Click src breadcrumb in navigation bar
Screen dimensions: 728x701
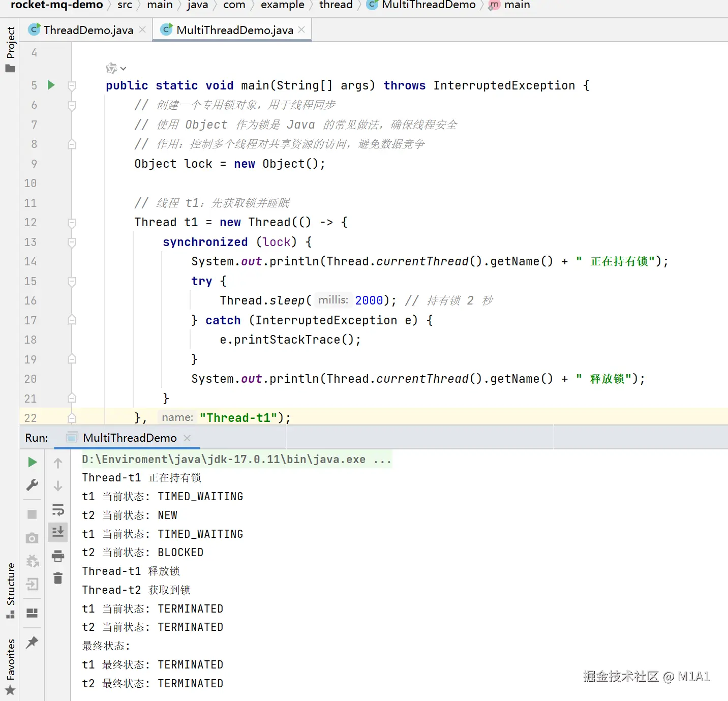[125, 5]
